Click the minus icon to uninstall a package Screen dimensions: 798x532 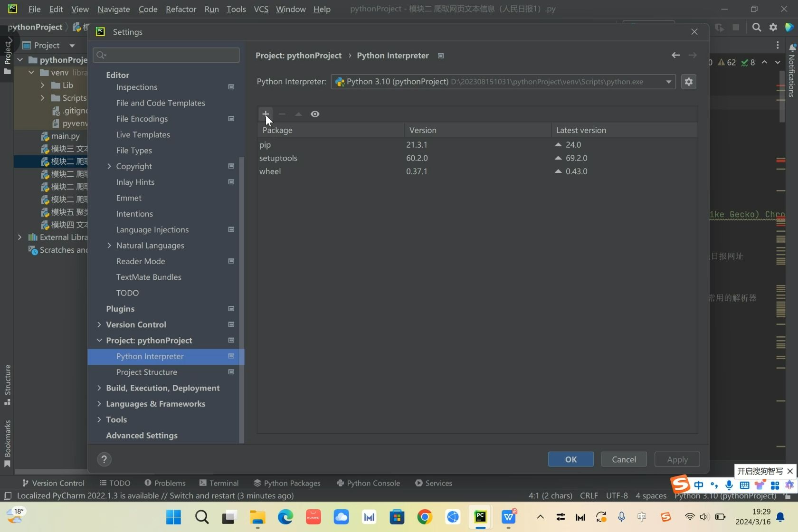[x=282, y=114]
